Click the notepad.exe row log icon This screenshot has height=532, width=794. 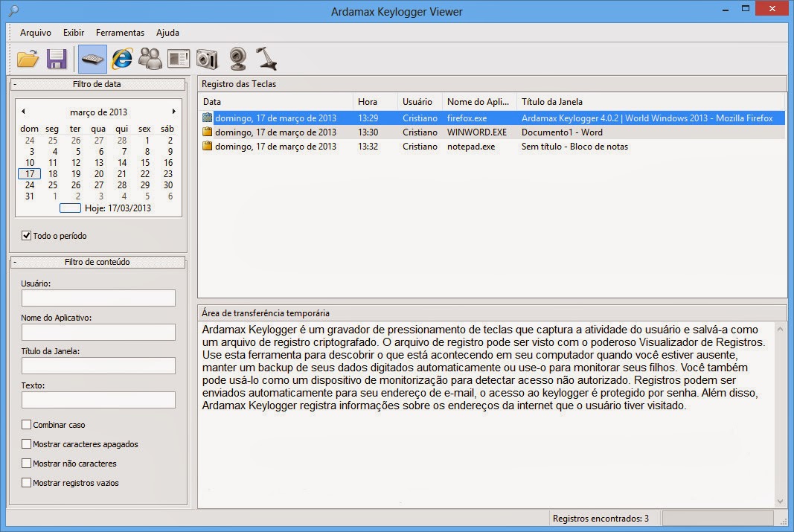pyautogui.click(x=207, y=147)
